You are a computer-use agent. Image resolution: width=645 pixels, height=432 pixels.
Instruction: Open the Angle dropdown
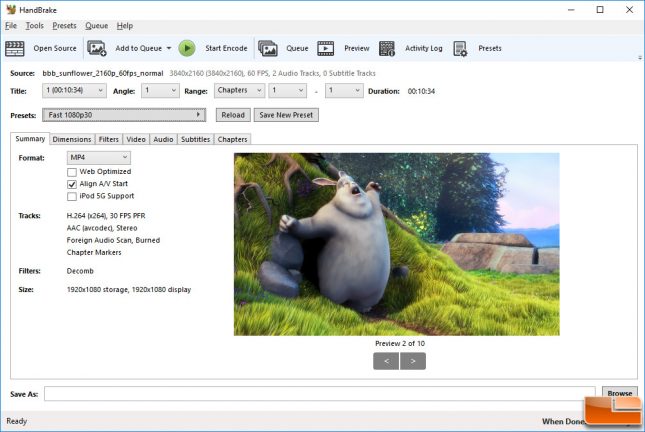point(160,91)
